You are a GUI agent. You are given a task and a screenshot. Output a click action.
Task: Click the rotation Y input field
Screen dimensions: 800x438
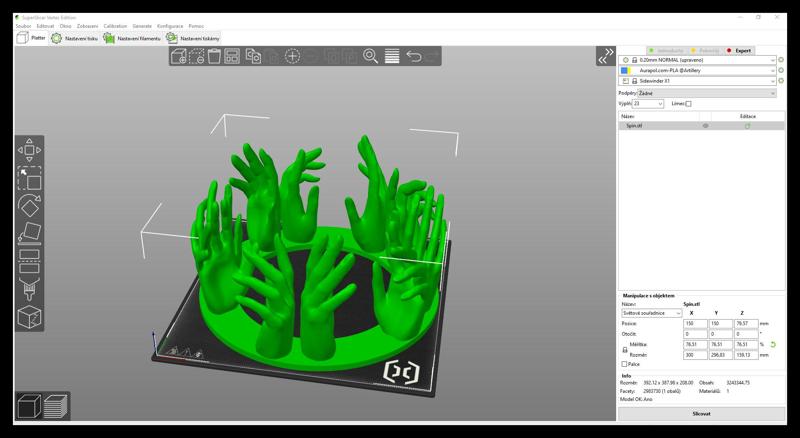tap(720, 334)
